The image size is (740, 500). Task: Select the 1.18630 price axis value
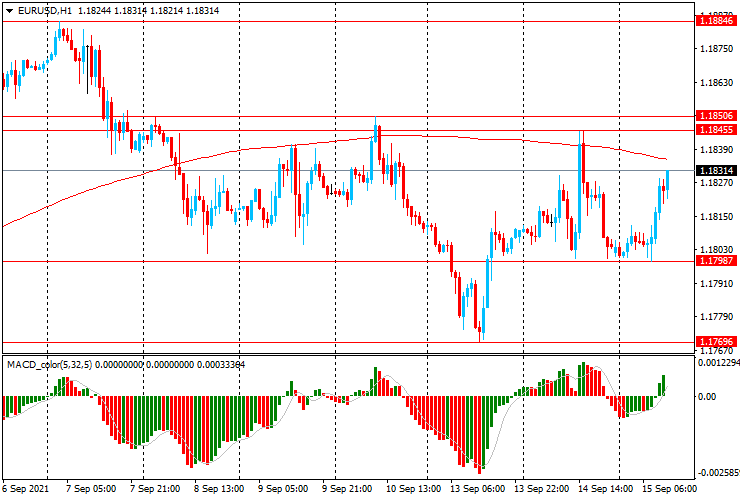click(717, 83)
